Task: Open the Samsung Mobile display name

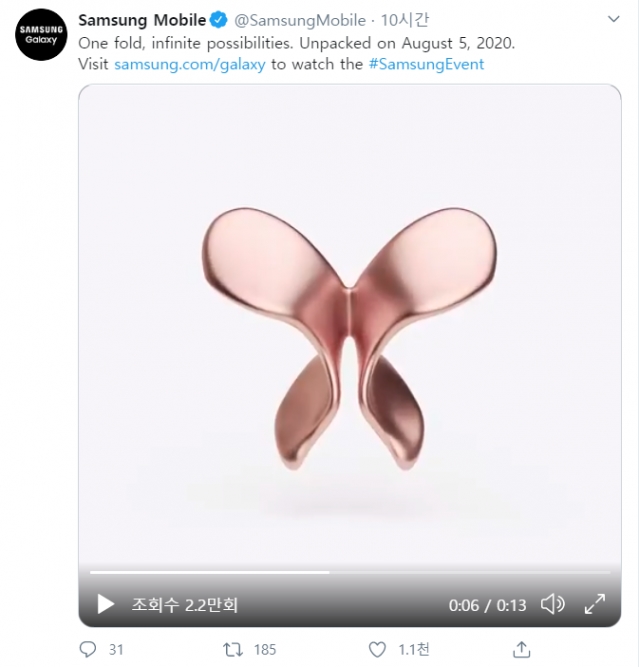Action: pyautogui.click(x=142, y=20)
